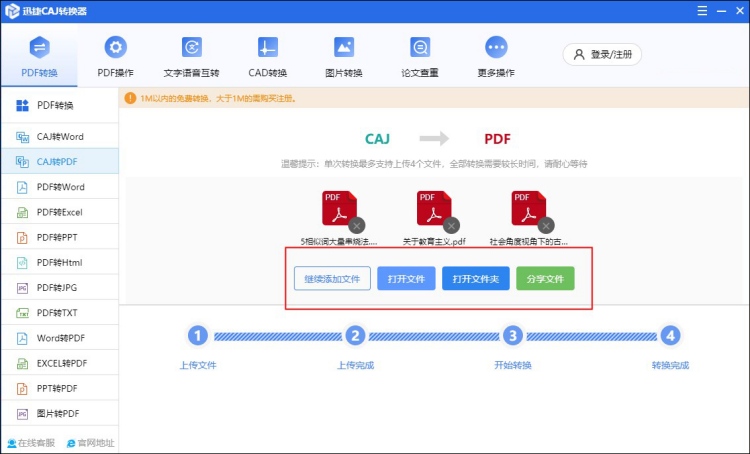Image resolution: width=750 pixels, height=454 pixels.
Task: Click the PDF icon of 5相似词大量串烧法
Action: [x=339, y=208]
